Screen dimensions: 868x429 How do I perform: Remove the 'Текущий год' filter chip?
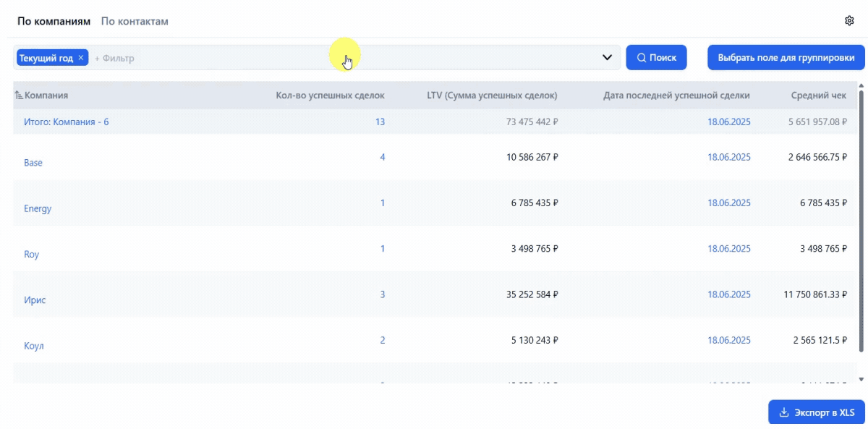point(81,58)
